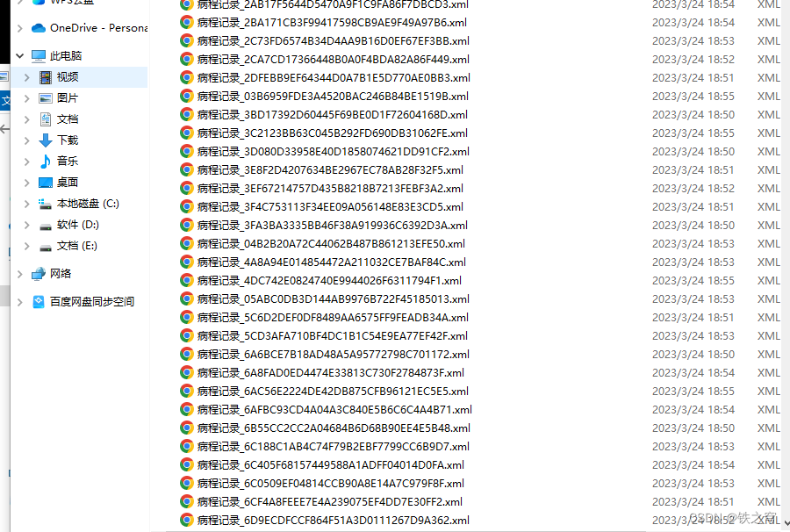Expand the 软件 (D:) drive chevron
Image resolution: width=790 pixels, height=532 pixels.
[27, 226]
